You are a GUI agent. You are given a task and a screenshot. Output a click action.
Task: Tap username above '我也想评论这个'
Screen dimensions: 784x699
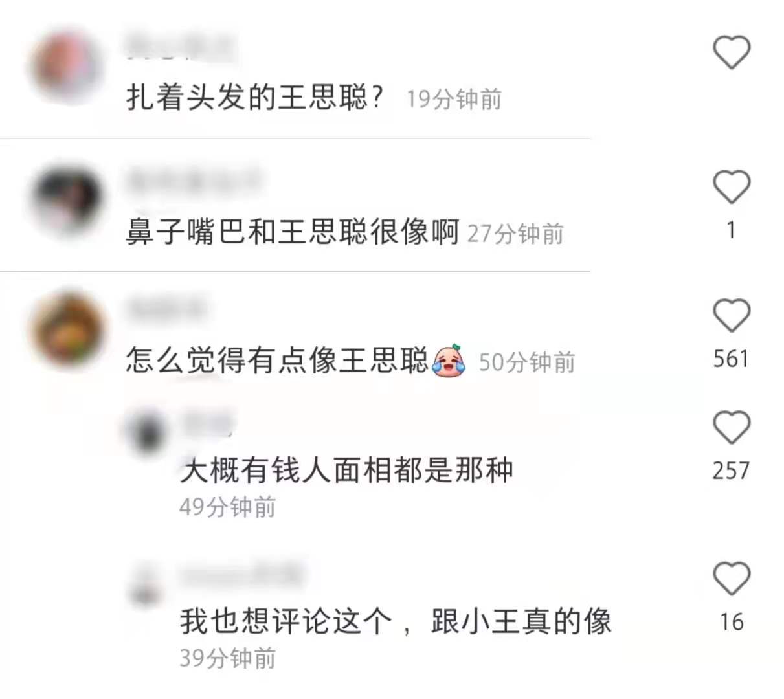(241, 575)
